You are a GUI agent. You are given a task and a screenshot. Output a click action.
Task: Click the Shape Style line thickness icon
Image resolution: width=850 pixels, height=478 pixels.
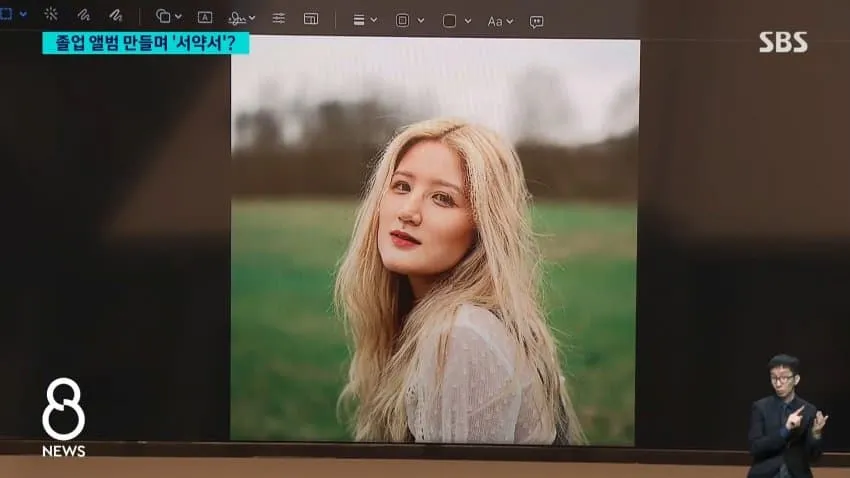point(358,20)
